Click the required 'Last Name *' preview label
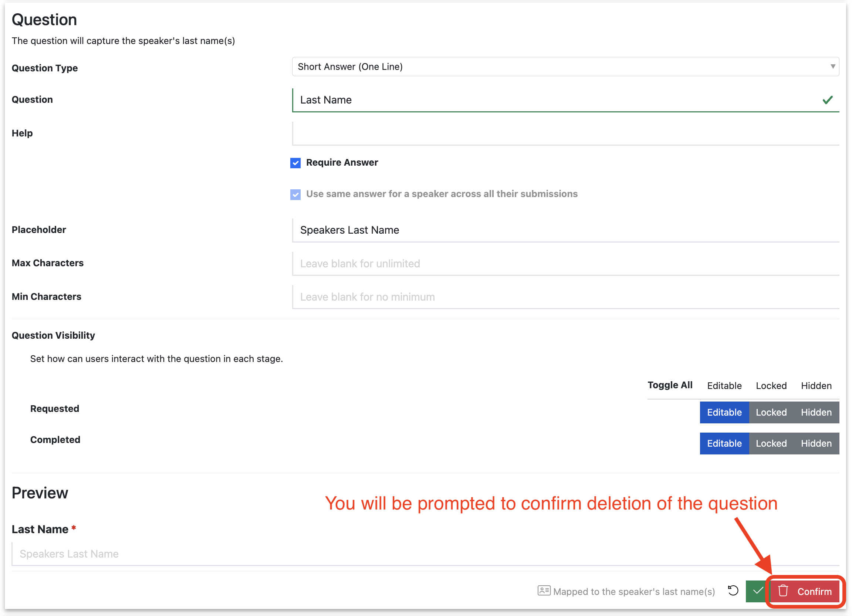The height and width of the screenshot is (616, 852). (x=44, y=529)
